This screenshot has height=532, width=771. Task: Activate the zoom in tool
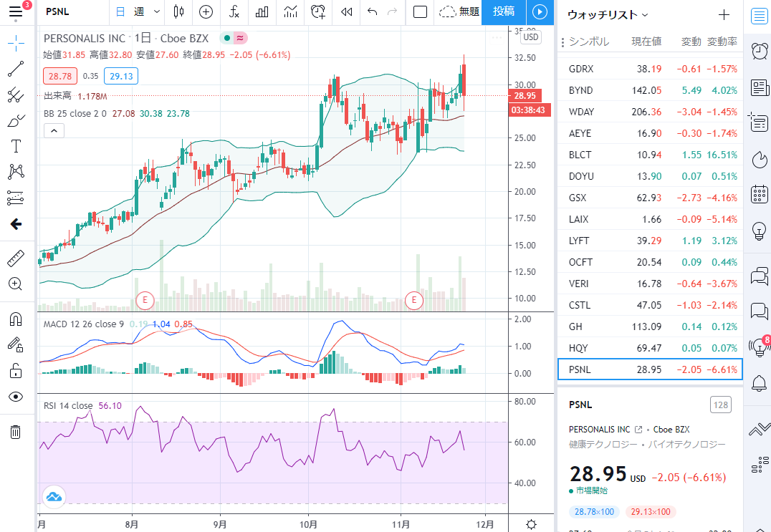pos(16,284)
